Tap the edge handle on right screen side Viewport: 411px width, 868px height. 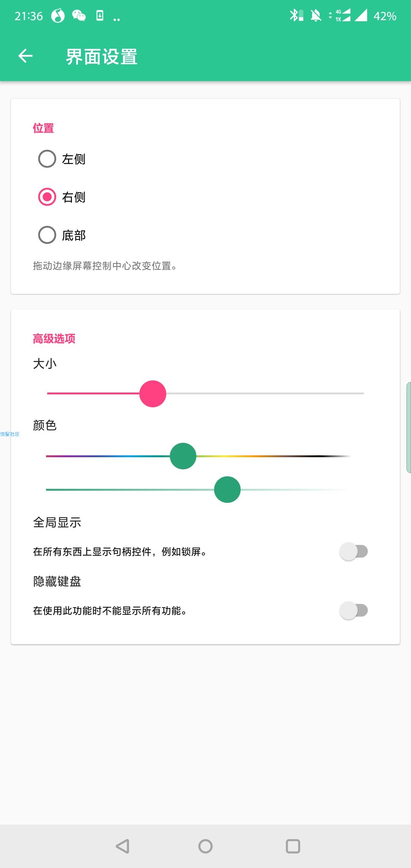[x=409, y=427]
